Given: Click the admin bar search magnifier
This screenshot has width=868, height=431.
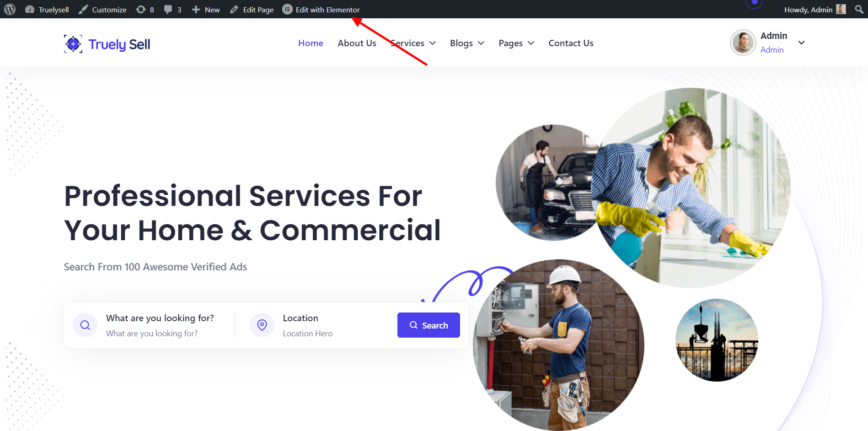Looking at the screenshot, I should pyautogui.click(x=859, y=10).
